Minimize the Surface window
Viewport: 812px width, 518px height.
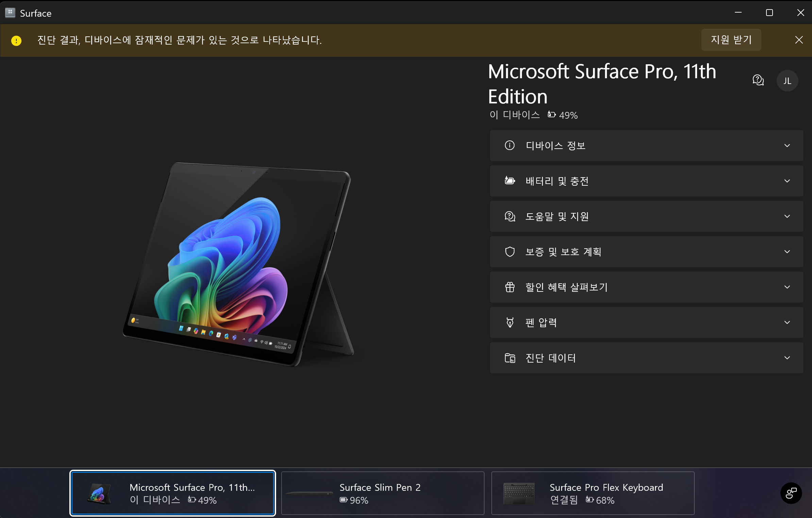click(738, 13)
